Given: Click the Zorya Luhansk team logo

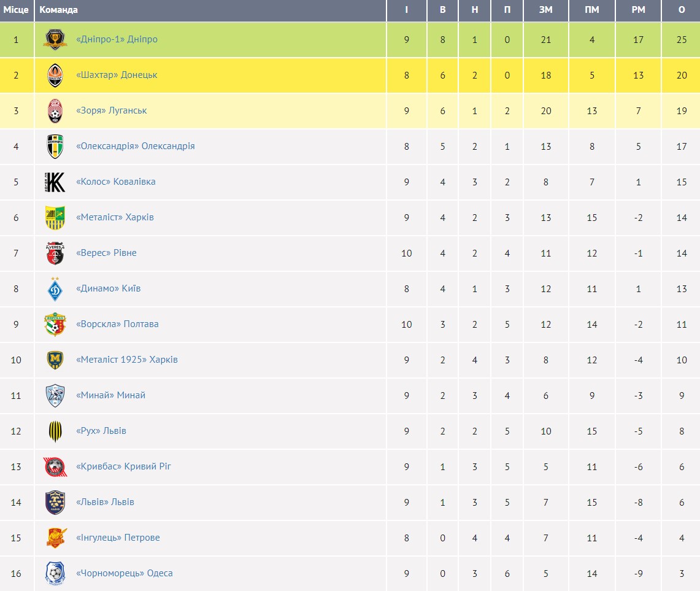Looking at the screenshot, I should [x=55, y=110].
